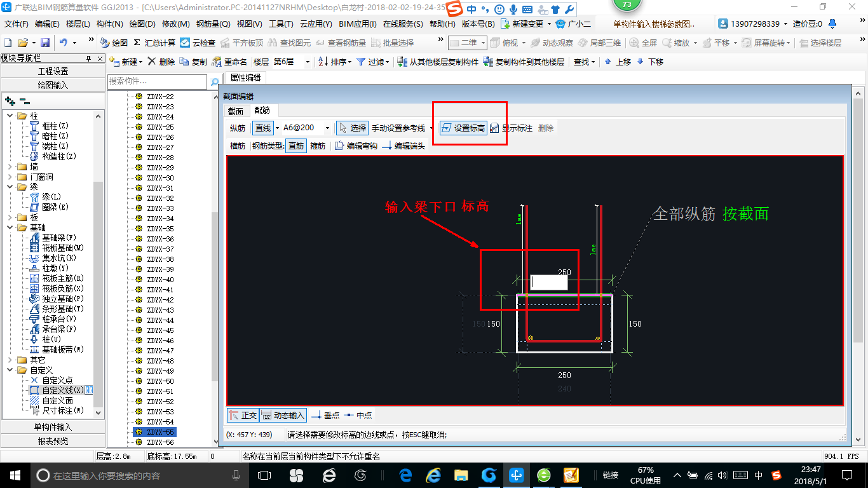Select 直筋 rebar type
Viewport: 868px width, 488px height.
[x=295, y=146]
